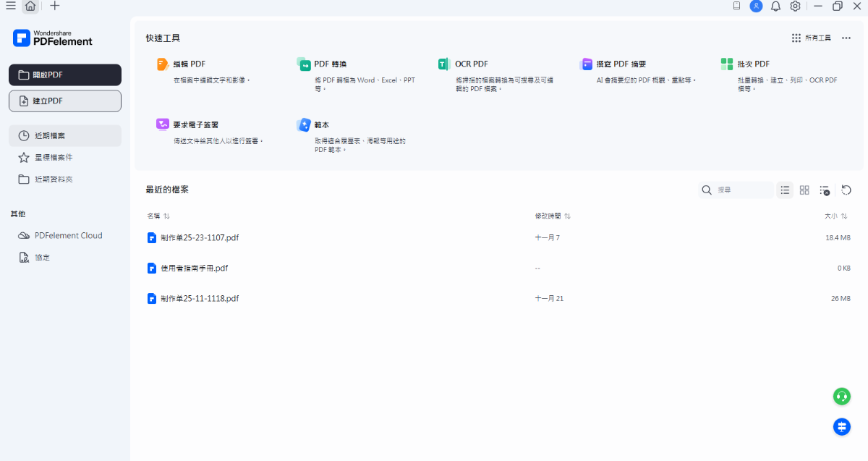Open file 使用者指南手冊.pdf
The height and width of the screenshot is (461, 868).
tap(194, 268)
